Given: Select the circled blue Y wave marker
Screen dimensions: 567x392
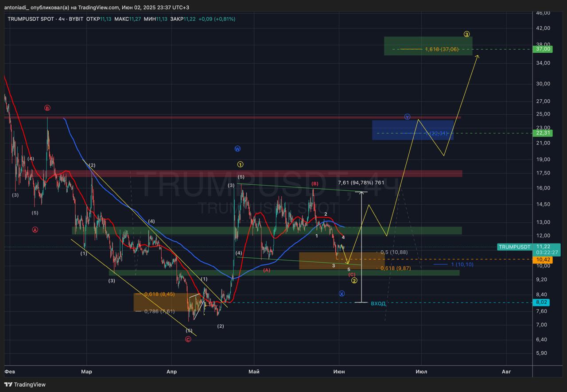Looking at the screenshot, I should [407, 116].
